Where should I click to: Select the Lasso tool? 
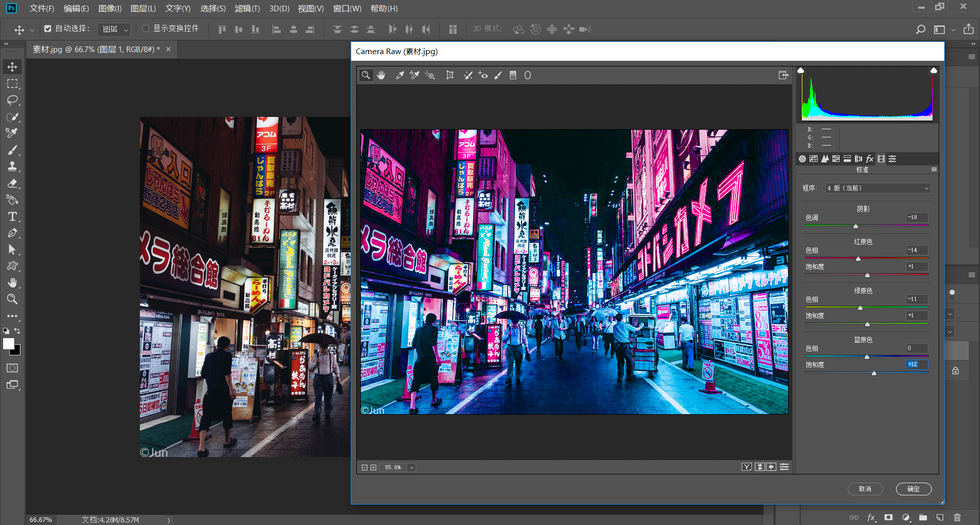click(12, 100)
